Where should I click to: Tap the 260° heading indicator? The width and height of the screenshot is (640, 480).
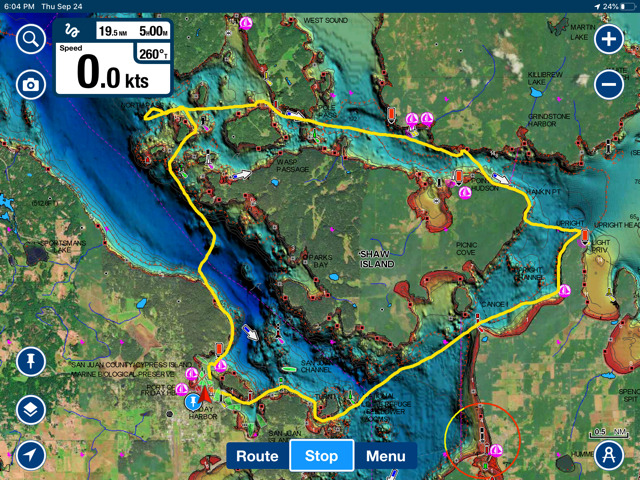[153, 55]
